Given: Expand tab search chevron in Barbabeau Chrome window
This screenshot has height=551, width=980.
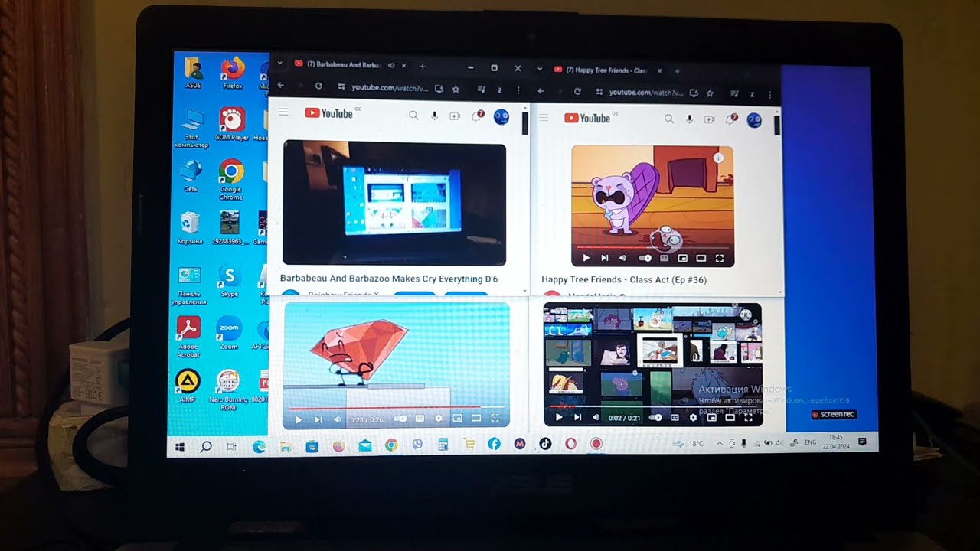Looking at the screenshot, I should click(280, 64).
